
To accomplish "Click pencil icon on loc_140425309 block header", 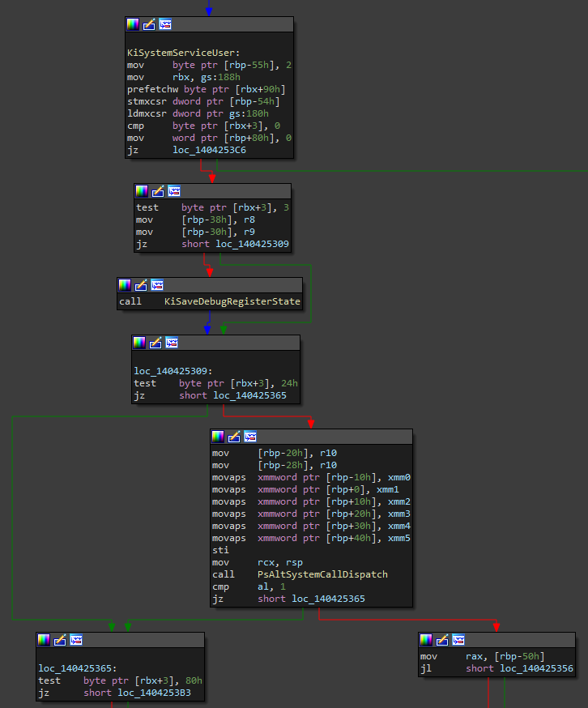I will tap(156, 343).
